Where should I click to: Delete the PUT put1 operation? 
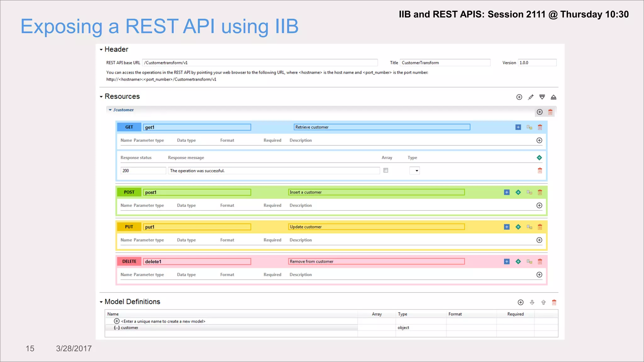point(540,227)
